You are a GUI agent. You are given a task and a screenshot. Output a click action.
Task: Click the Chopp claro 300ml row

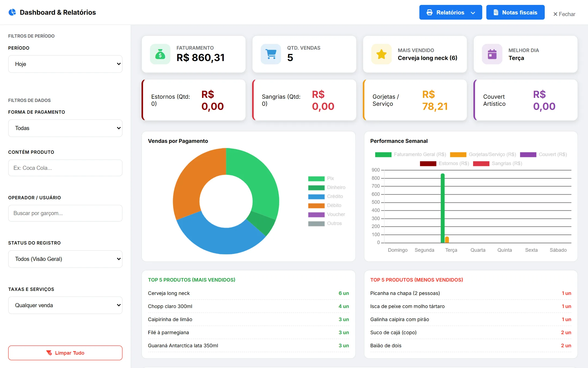coord(248,306)
